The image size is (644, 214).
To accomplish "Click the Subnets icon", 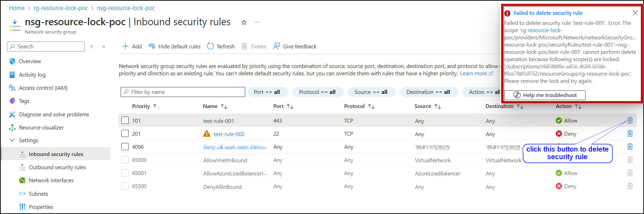I will pos(22,194).
